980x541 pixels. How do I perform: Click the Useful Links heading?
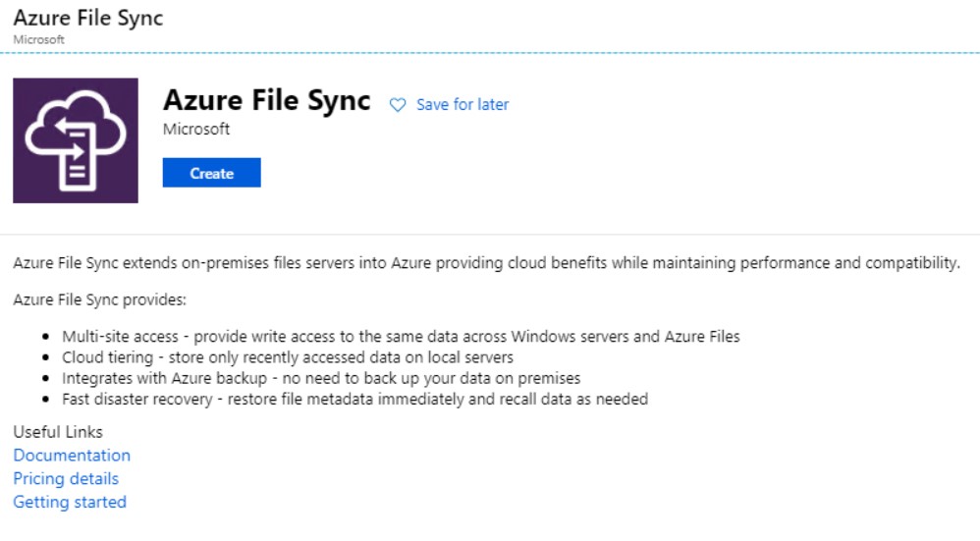(58, 432)
